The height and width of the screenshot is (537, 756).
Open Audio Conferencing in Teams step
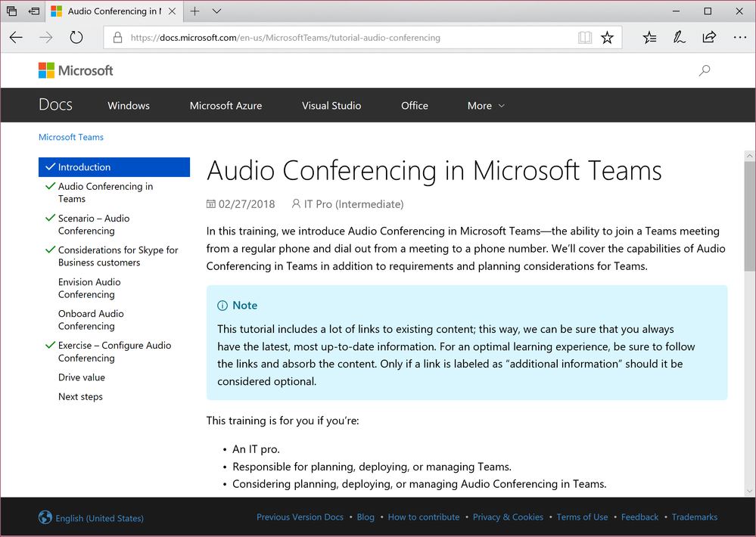coord(106,192)
